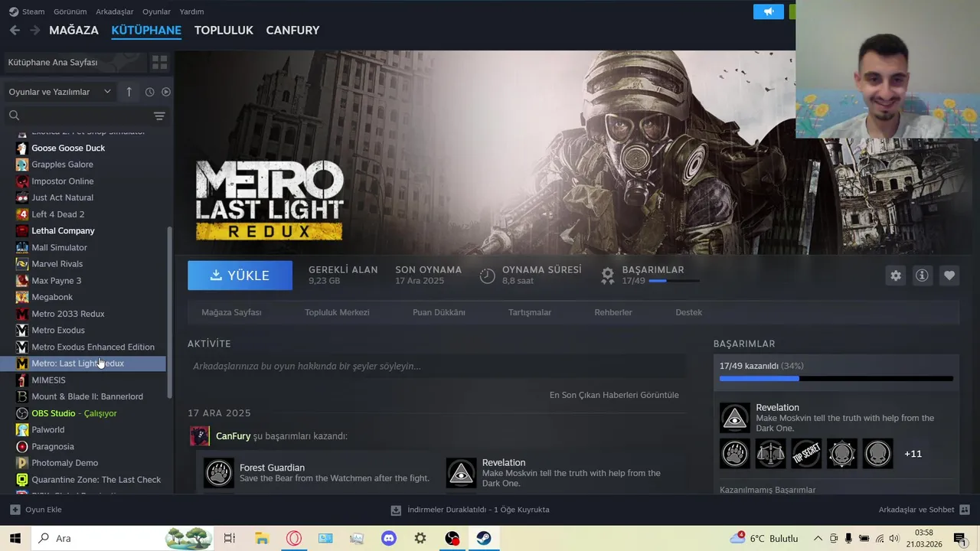Open the Yardım menu

[191, 11]
